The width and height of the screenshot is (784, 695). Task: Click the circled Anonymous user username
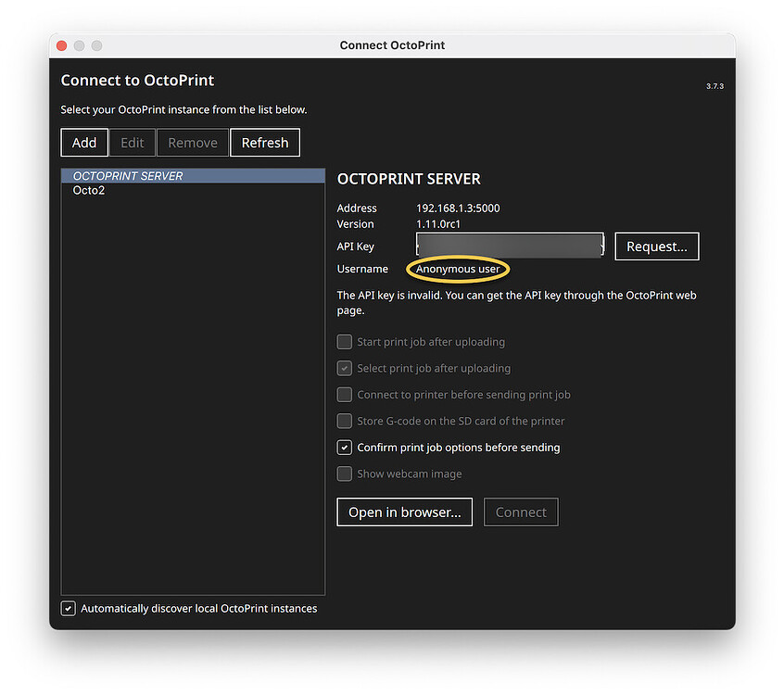pos(458,269)
